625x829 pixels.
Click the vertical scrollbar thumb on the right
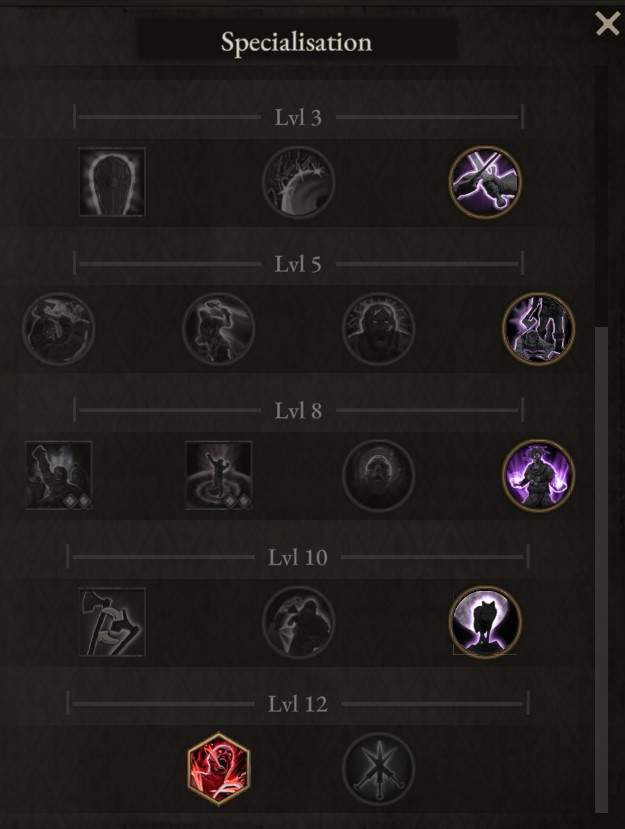pos(602,569)
